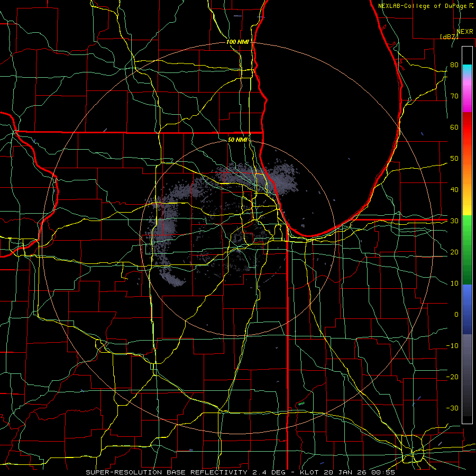The image size is (476, 476).
Task: Click the 50 NMI range ring label
Action: pyautogui.click(x=237, y=140)
